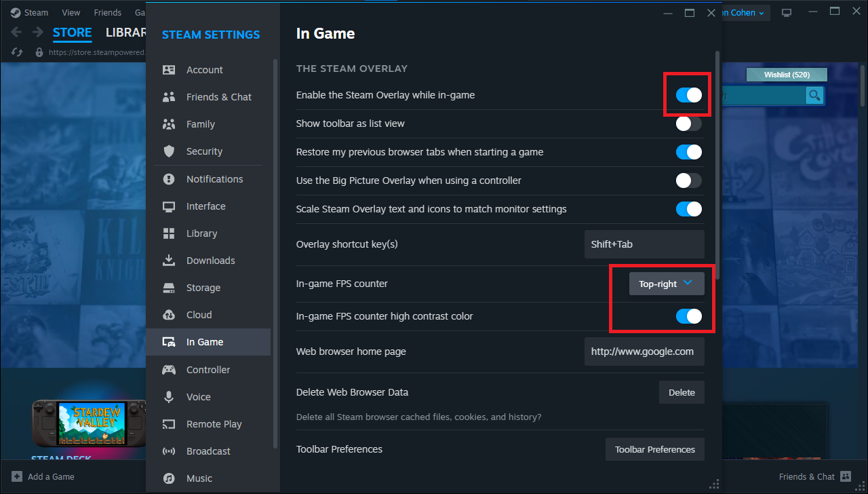The height and width of the screenshot is (494, 868).
Task: Select the Controller settings icon
Action: (x=168, y=369)
